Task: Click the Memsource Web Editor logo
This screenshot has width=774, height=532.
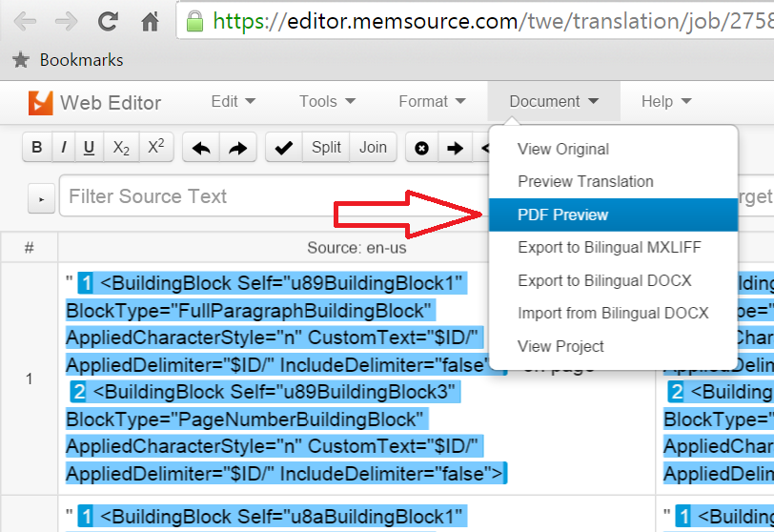Action: [x=40, y=103]
